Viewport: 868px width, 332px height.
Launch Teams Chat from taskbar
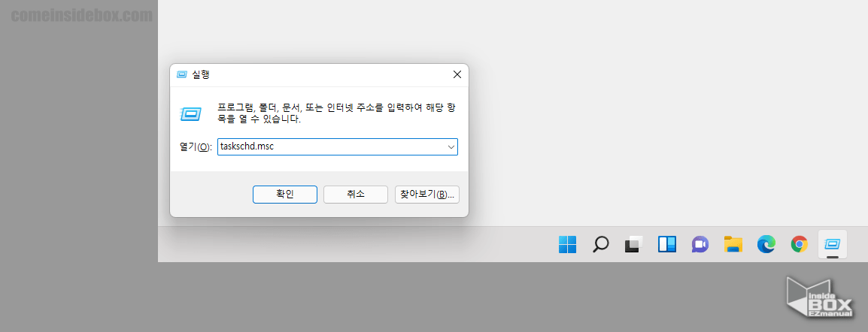point(700,244)
